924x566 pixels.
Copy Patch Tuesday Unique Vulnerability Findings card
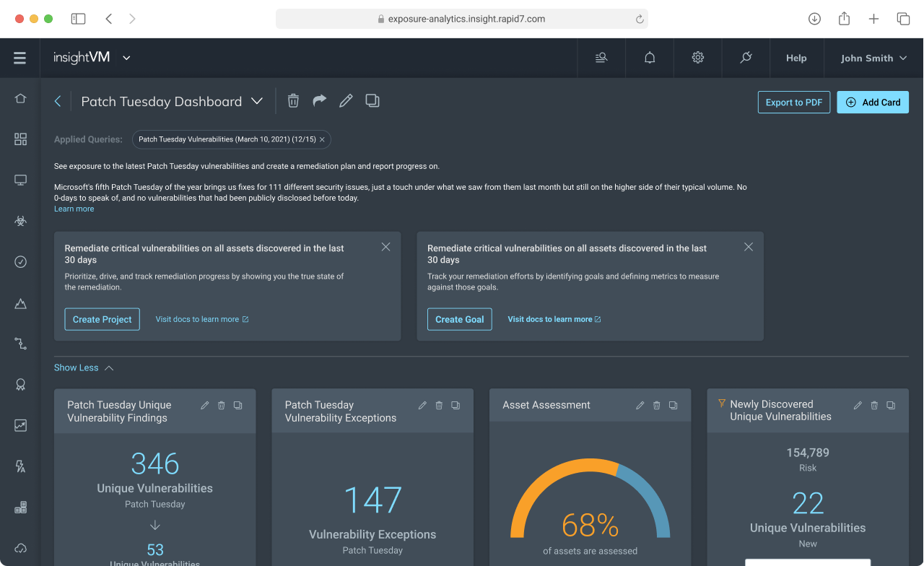tap(238, 406)
